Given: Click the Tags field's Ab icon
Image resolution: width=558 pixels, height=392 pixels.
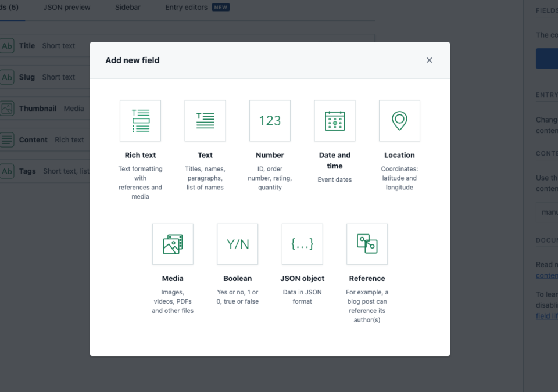Looking at the screenshot, I should point(7,171).
